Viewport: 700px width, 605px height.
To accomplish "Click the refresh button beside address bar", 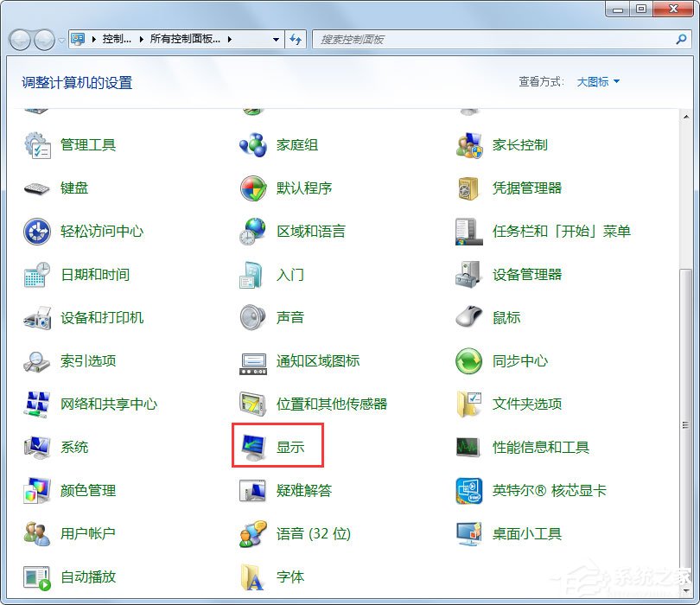I will 297,39.
